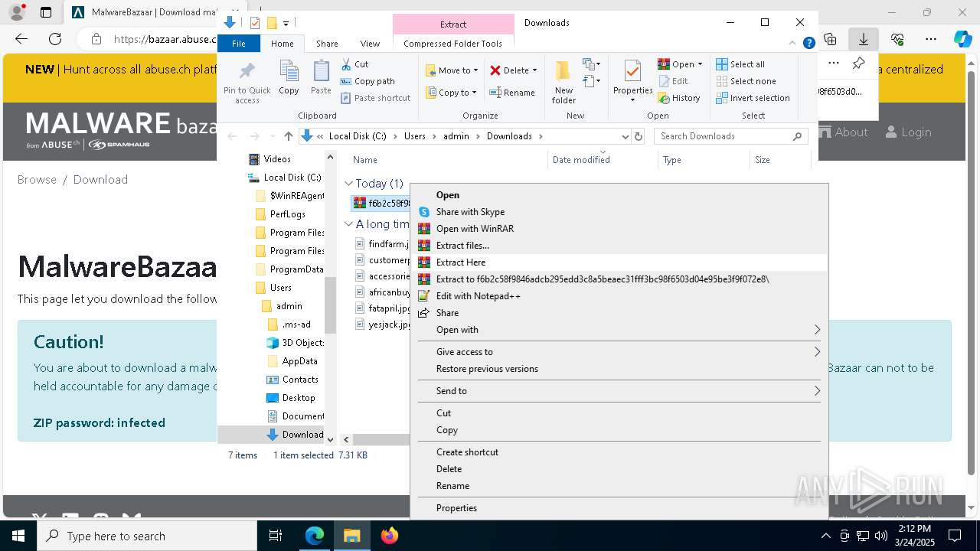
Task: Expand Send to submenu
Action: coord(619,391)
